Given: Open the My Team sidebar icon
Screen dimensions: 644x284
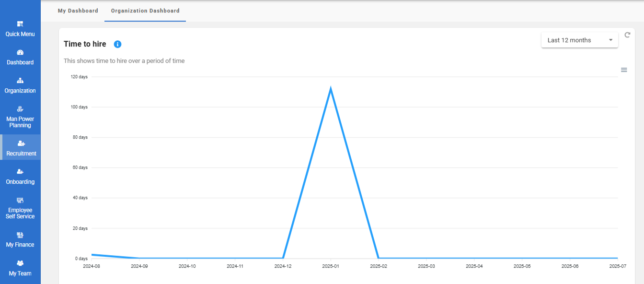Looking at the screenshot, I should point(20,263).
